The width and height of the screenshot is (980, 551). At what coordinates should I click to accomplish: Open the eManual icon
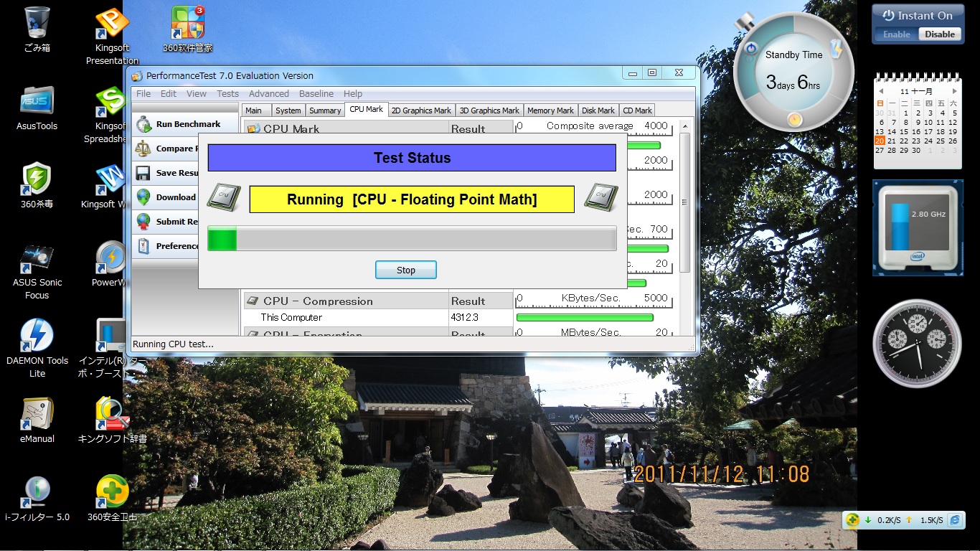click(x=37, y=420)
